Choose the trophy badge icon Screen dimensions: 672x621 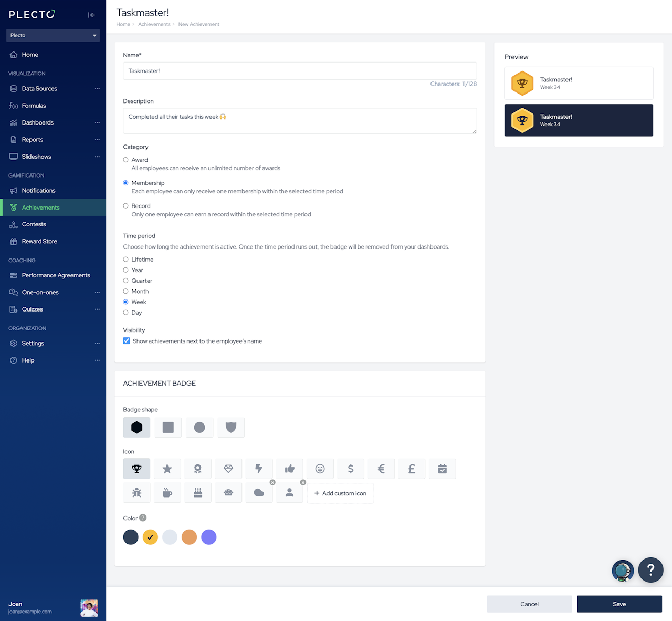pos(136,469)
